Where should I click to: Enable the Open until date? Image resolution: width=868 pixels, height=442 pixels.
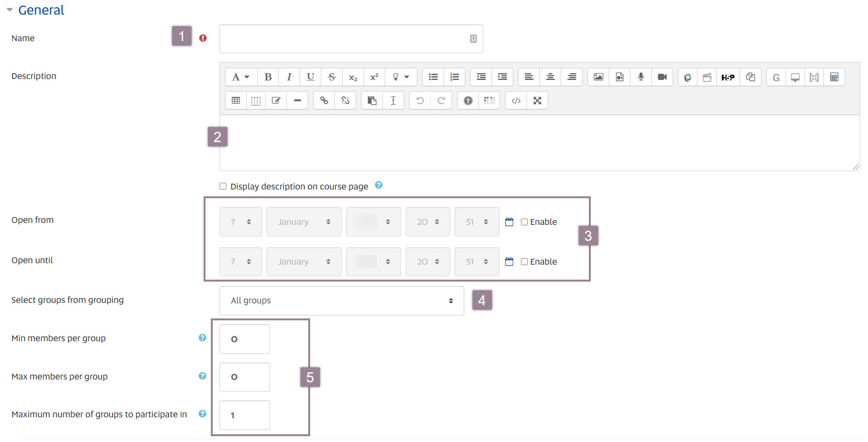(x=524, y=261)
